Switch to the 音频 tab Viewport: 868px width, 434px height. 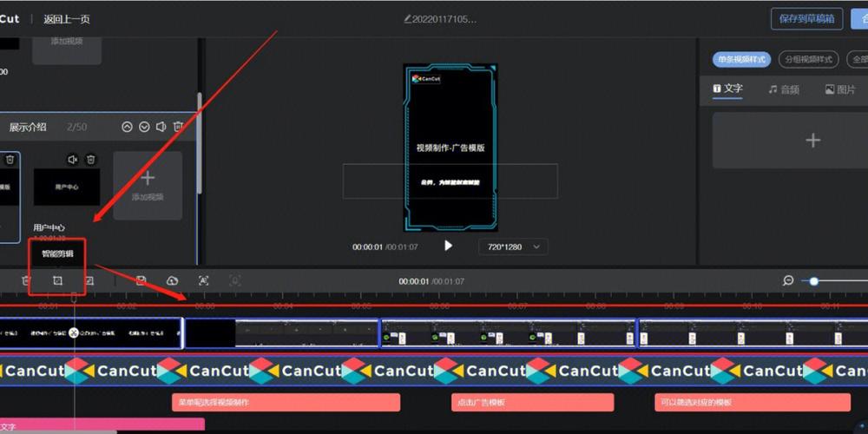click(784, 89)
